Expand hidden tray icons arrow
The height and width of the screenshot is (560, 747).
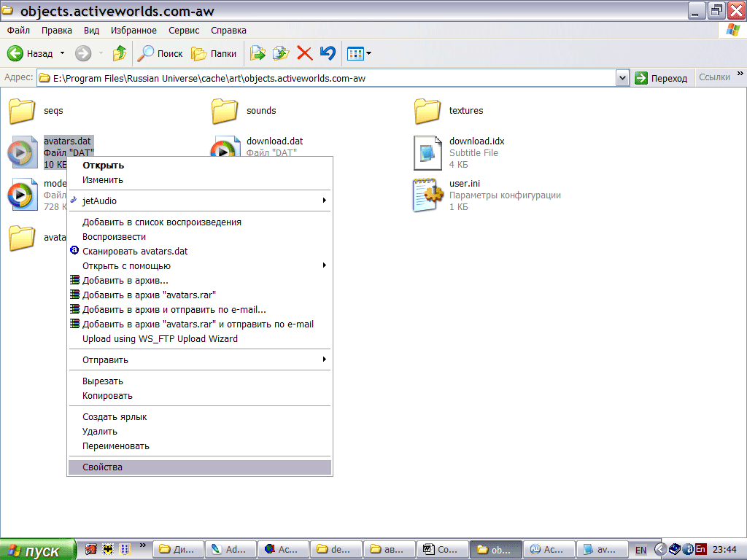[659, 550]
